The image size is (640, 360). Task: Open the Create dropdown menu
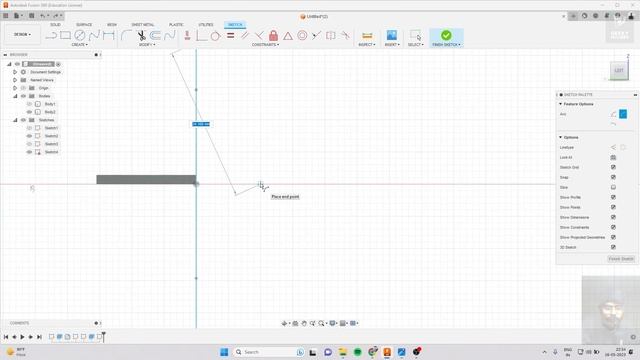[80, 44]
